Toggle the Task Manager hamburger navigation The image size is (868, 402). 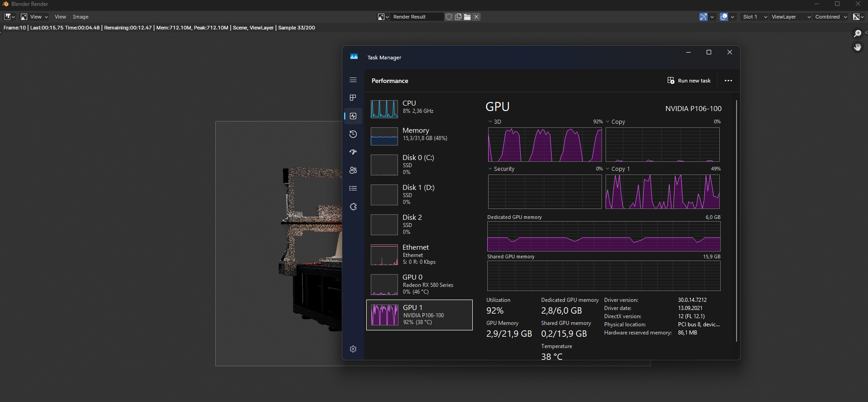click(353, 80)
